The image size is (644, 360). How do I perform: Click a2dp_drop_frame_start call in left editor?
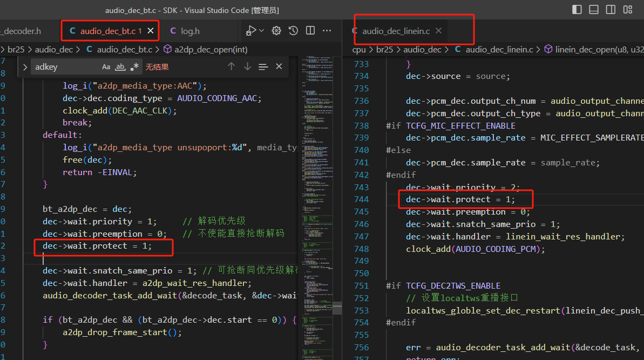click(x=115, y=332)
